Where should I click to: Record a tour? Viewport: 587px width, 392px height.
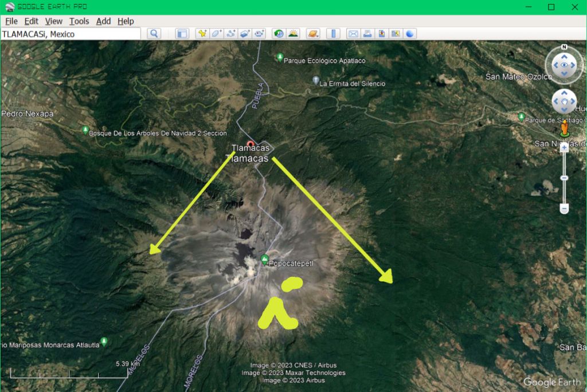260,34
